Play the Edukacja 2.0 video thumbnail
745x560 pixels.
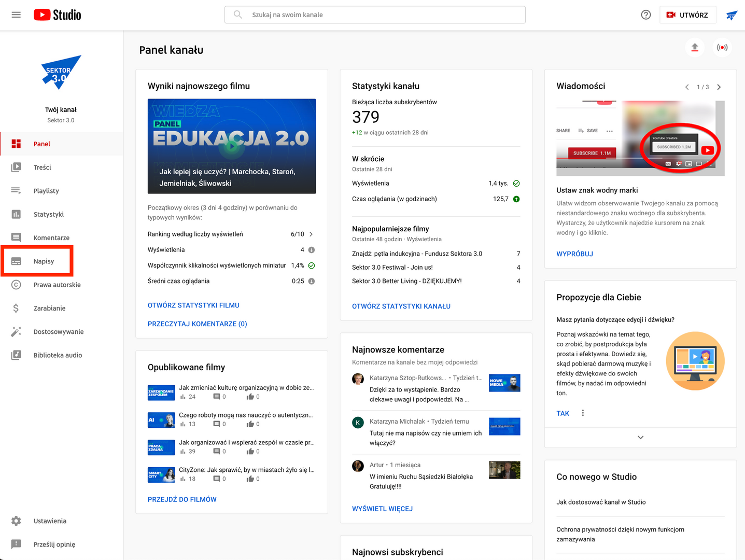click(x=232, y=146)
